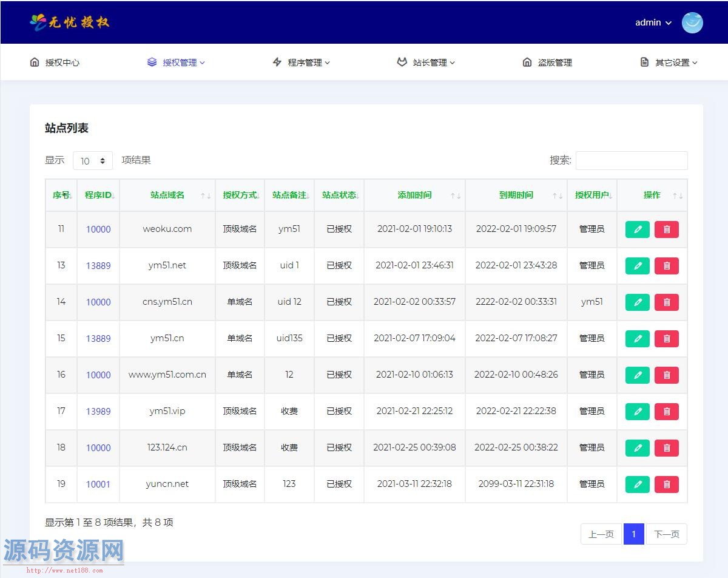Delete the yuncn.net site entry
The image size is (728, 578).
pyautogui.click(x=666, y=484)
